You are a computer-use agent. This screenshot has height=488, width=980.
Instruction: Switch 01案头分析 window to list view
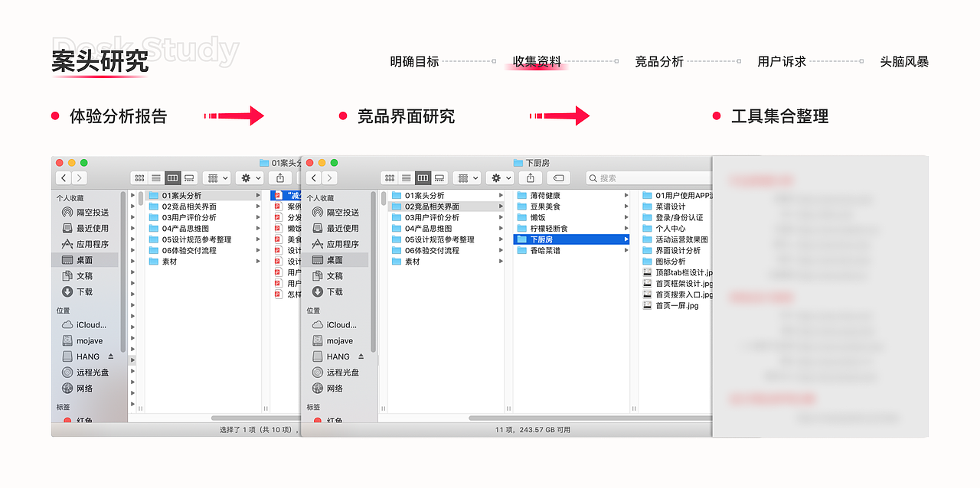(x=155, y=177)
